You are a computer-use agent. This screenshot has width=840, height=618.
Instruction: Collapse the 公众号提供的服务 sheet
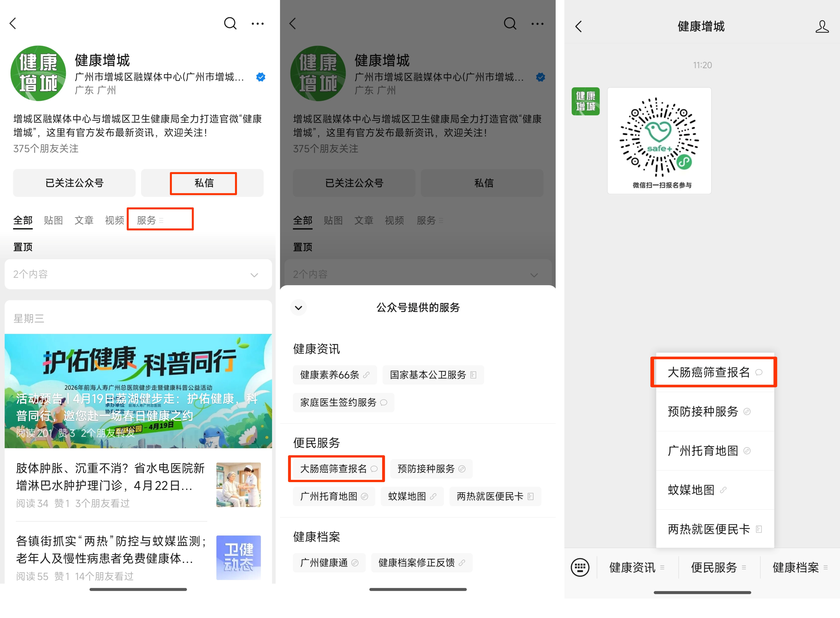pos(298,308)
